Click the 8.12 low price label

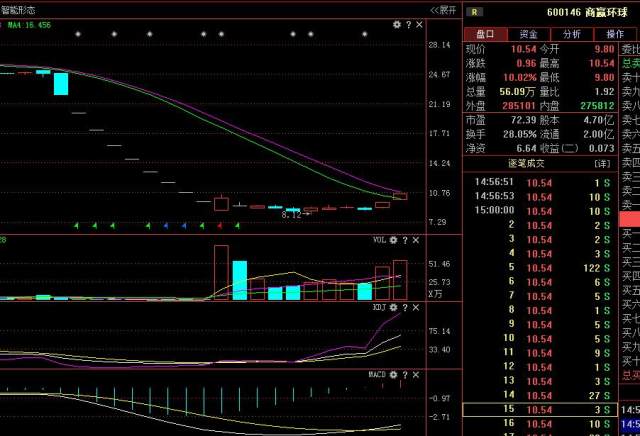[x=291, y=215]
